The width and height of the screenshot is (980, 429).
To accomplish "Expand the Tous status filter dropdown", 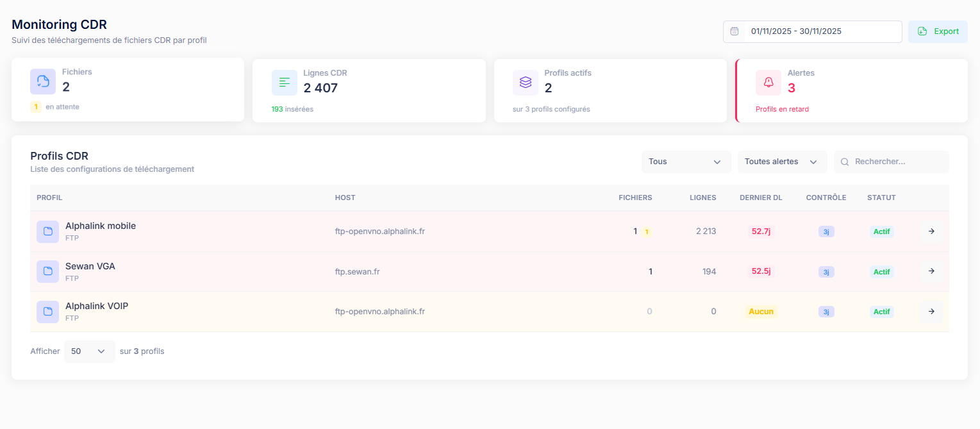I will coord(686,162).
